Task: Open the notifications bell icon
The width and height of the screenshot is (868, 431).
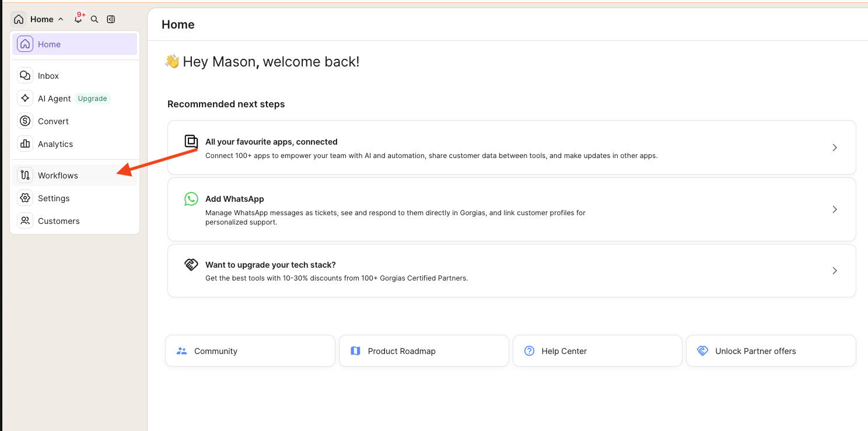Action: [78, 19]
